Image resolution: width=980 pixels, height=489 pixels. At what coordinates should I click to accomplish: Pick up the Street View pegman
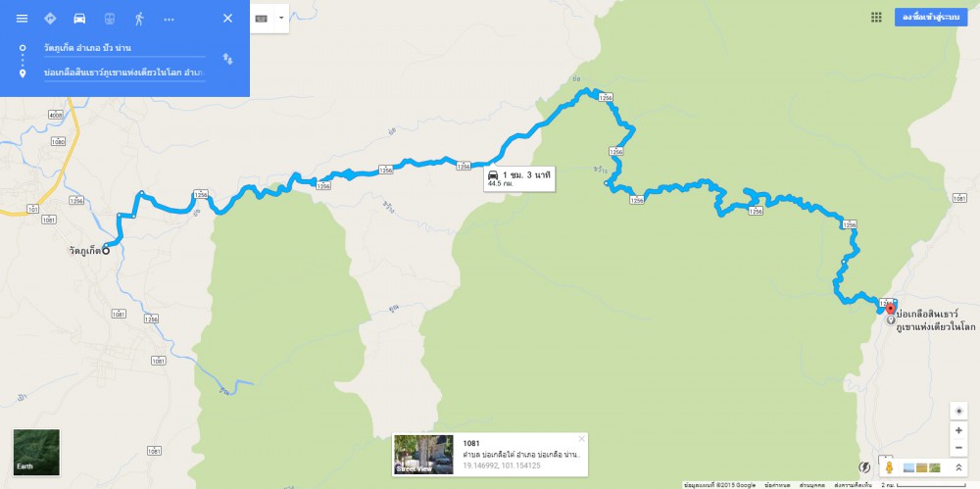click(x=889, y=467)
